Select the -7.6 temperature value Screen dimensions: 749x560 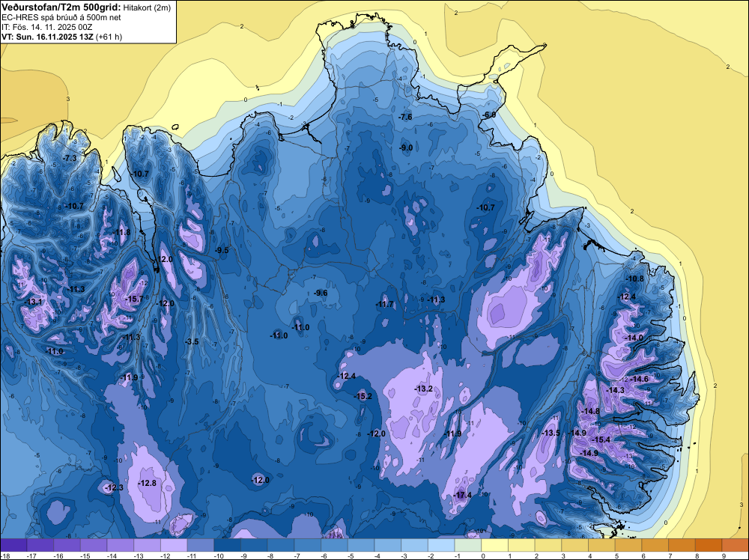click(405, 117)
